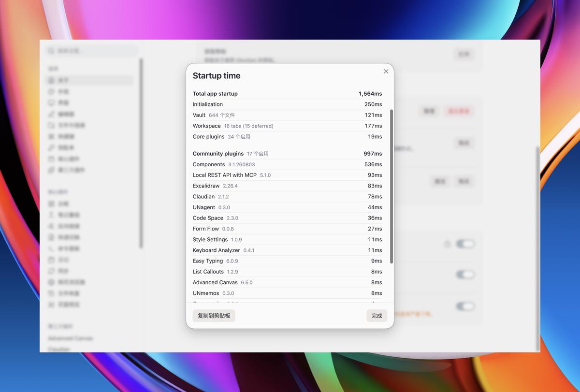
Task: Click the 93ms Local REST API value
Action: pyautogui.click(x=375, y=175)
